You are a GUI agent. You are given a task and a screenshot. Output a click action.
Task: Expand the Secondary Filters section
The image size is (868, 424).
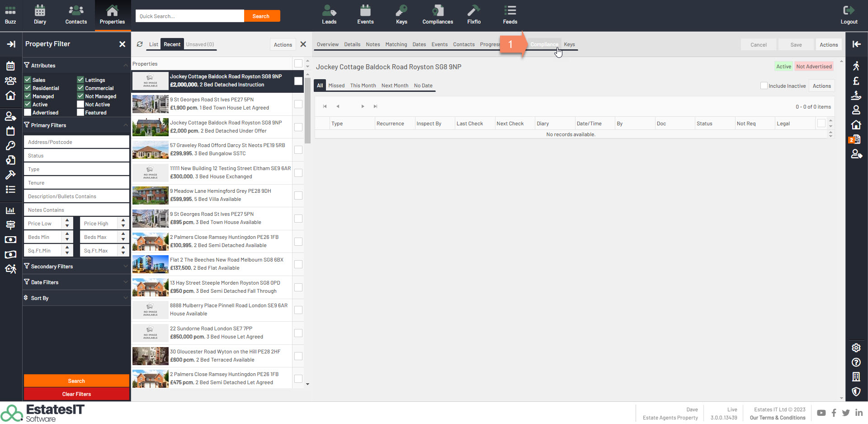click(76, 267)
